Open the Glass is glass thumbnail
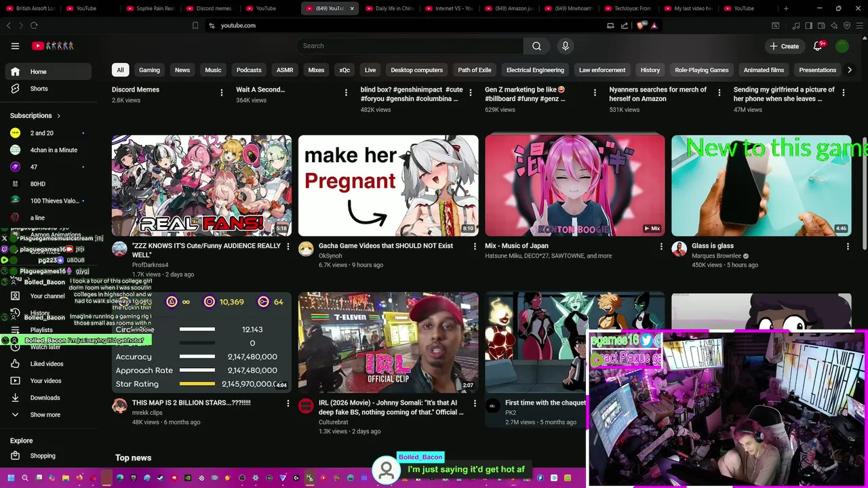 tap(761, 186)
